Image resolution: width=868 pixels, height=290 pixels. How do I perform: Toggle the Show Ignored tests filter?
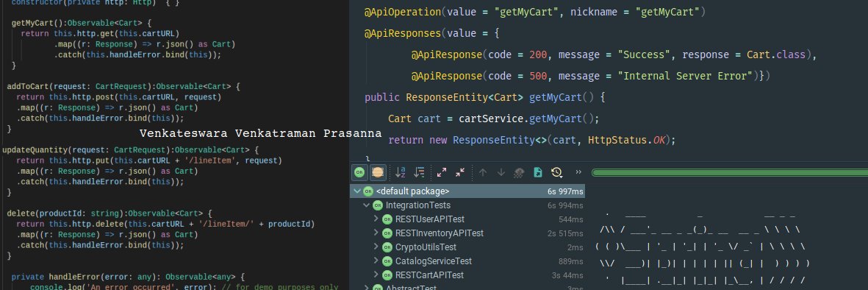(x=378, y=172)
